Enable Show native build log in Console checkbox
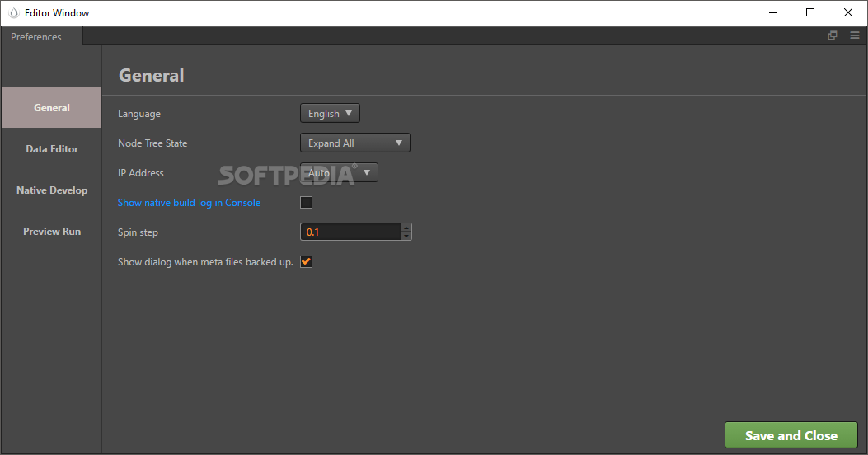The height and width of the screenshot is (455, 868). click(306, 203)
